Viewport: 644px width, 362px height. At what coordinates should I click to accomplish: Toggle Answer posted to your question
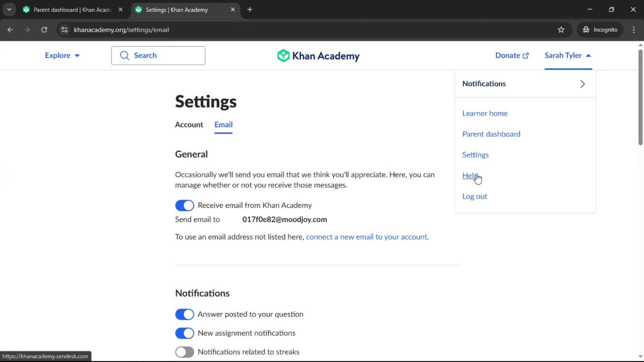pyautogui.click(x=184, y=314)
